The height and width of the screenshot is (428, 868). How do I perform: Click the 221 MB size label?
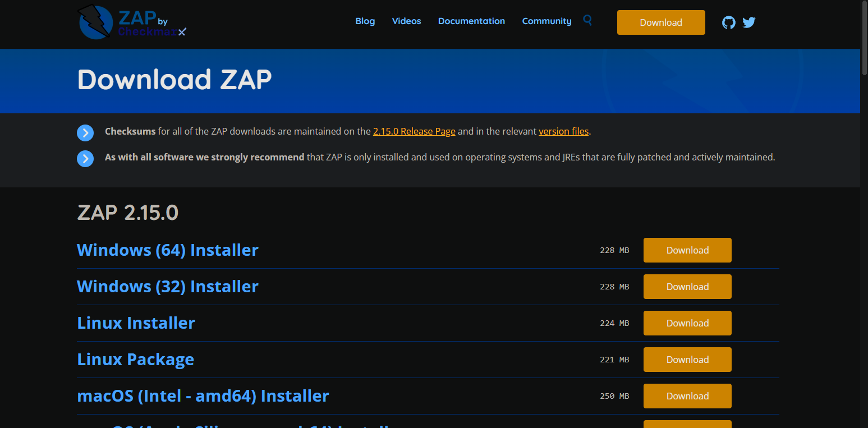coord(614,360)
